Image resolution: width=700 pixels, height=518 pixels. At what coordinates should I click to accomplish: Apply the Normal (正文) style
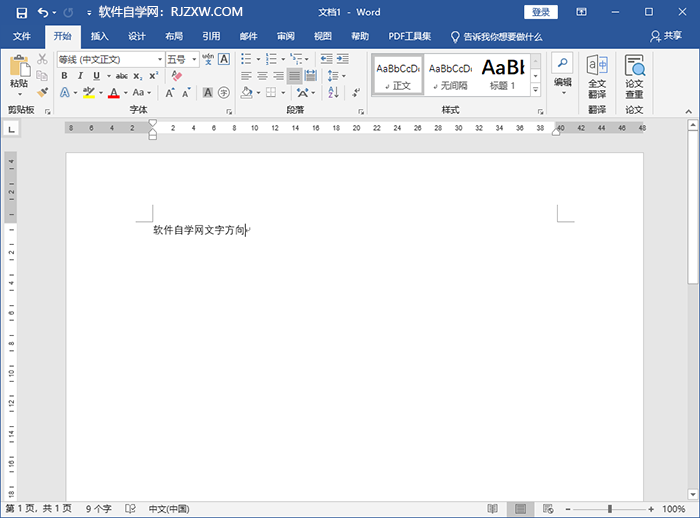[398, 75]
